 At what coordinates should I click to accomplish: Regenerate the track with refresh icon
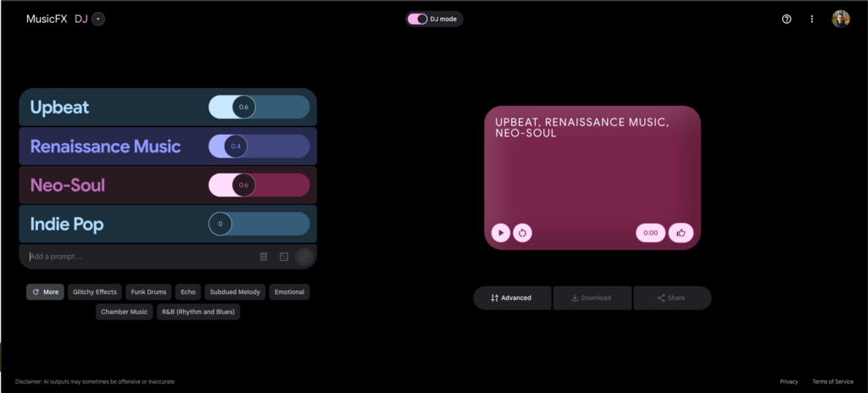(x=522, y=233)
